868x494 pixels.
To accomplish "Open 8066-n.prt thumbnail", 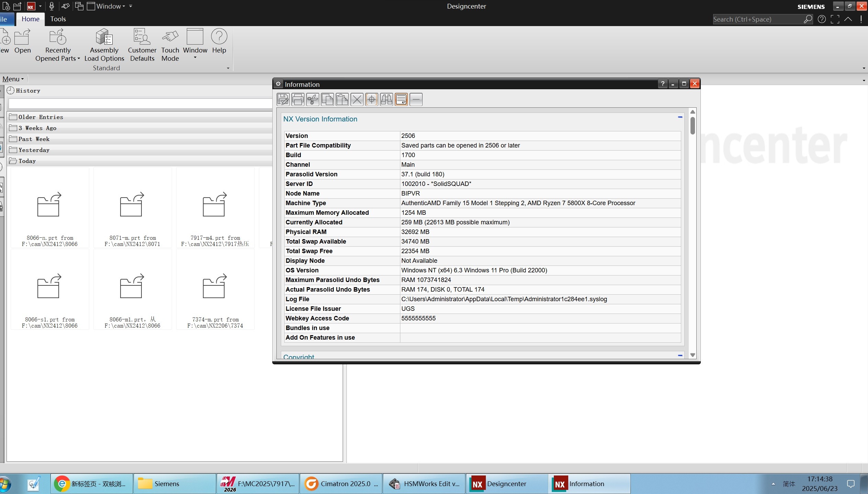I will [50, 207].
